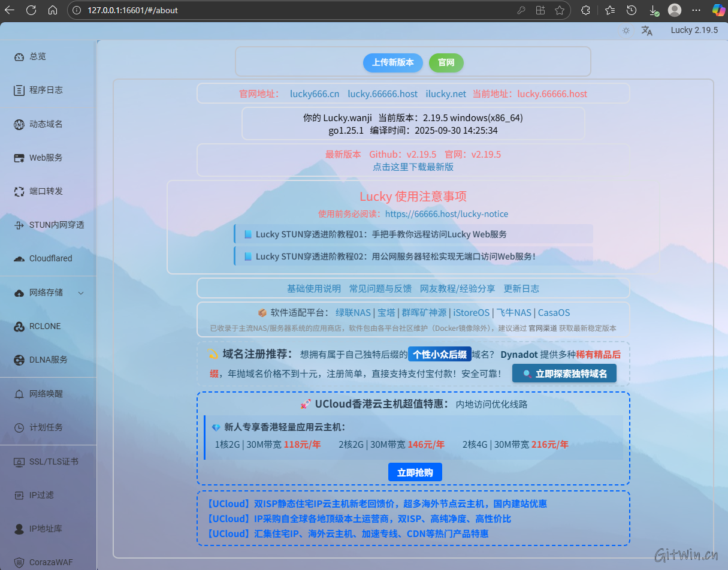This screenshot has width=728, height=570.
Task: Refresh the page with reload icon
Action: pos(31,10)
